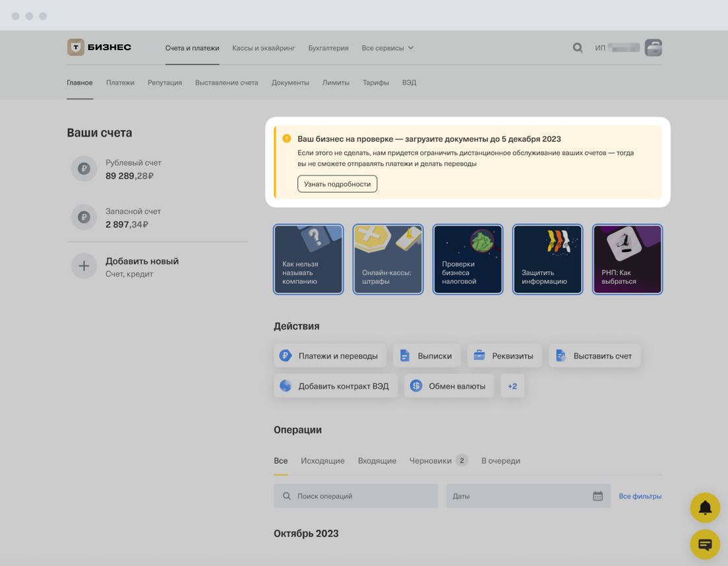Click the calendar icon in dates field
The width and height of the screenshot is (728, 566).
pyautogui.click(x=597, y=496)
